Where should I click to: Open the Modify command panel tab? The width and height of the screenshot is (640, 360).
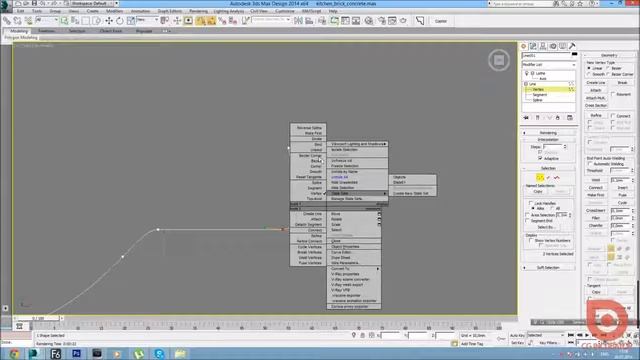pyautogui.click(x=533, y=46)
